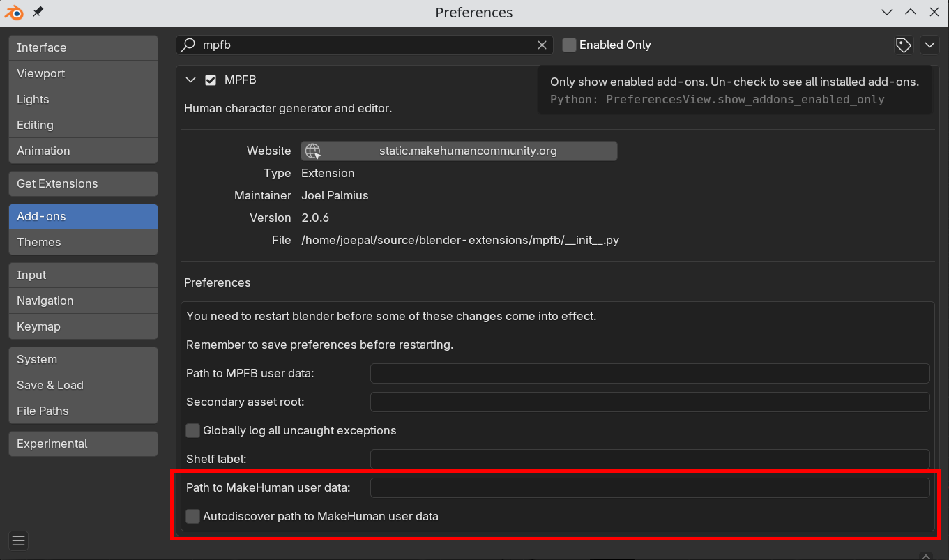The height and width of the screenshot is (560, 949).
Task: Click the Version 2.0.6 value
Action: click(315, 218)
